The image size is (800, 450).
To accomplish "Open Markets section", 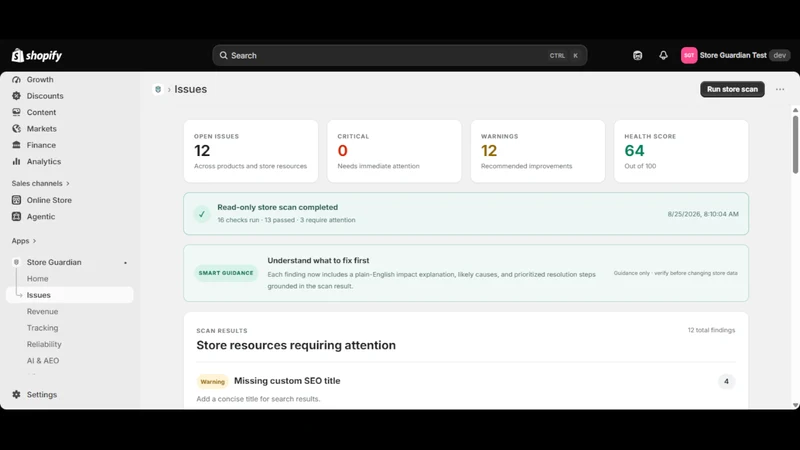I will tap(41, 129).
